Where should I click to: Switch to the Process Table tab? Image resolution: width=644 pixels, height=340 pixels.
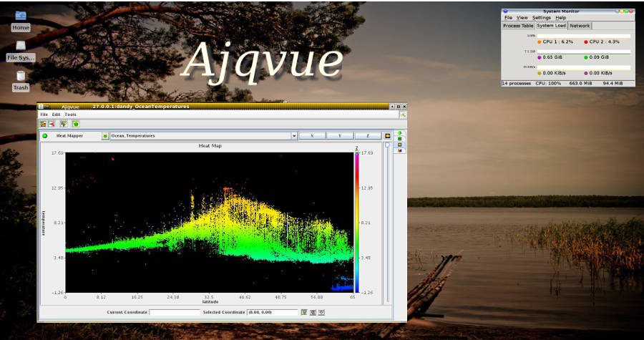click(518, 26)
